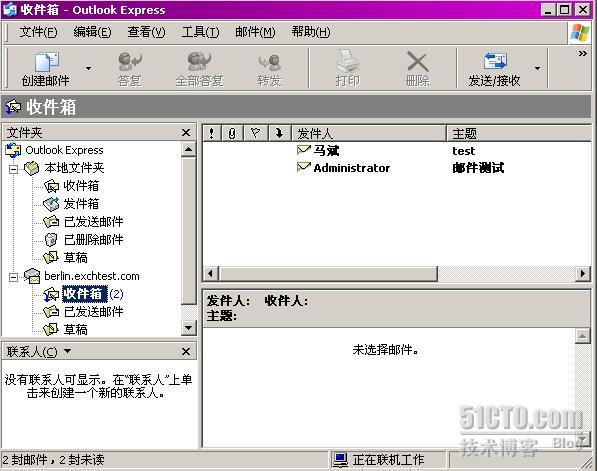This screenshot has height=471, width=597.
Task: Open the 工具(T) menu
Action: click(x=200, y=32)
